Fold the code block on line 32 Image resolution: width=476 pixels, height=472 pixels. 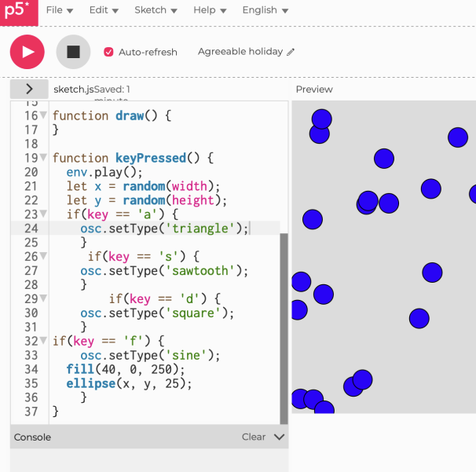[x=44, y=340]
